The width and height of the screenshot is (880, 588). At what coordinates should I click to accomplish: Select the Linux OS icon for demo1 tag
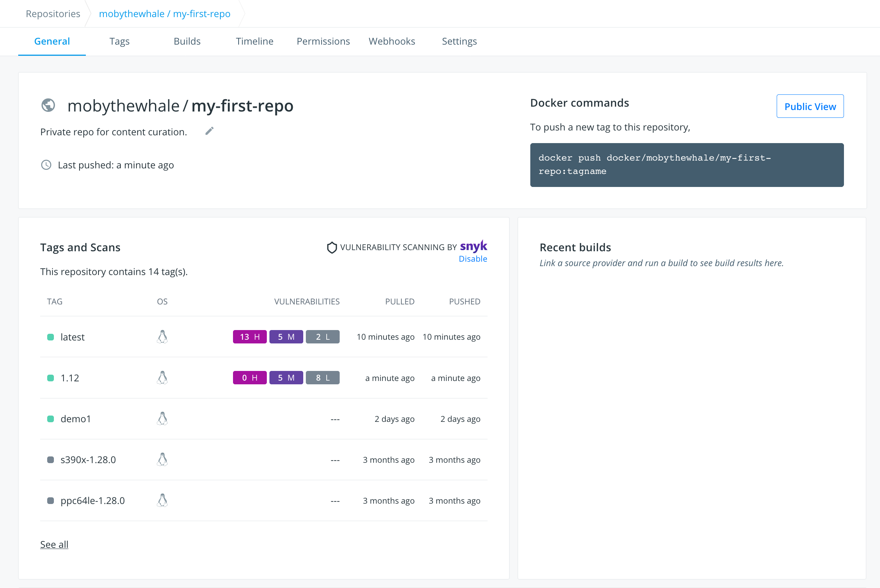(x=162, y=419)
